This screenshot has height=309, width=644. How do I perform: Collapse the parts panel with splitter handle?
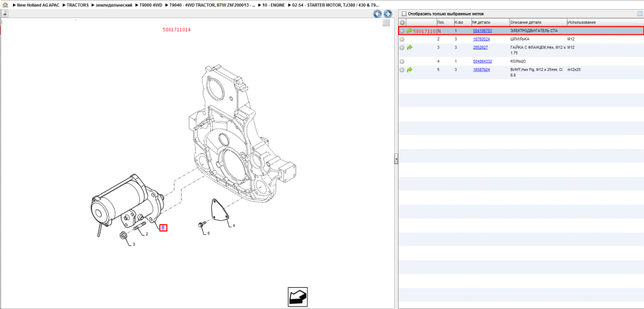396,158
